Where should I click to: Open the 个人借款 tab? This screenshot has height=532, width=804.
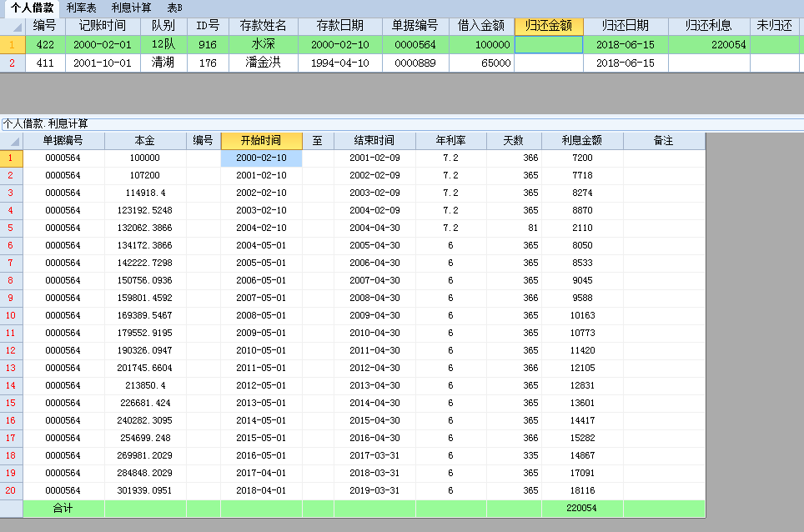tap(33, 8)
